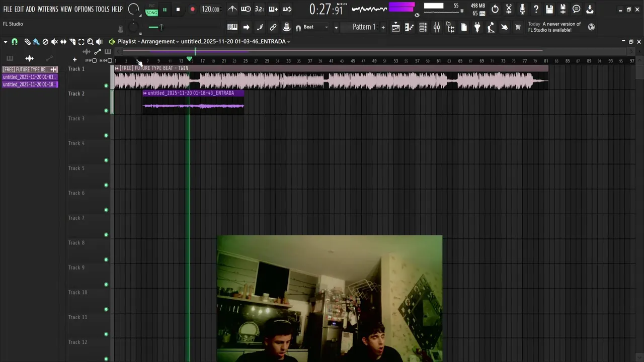Open the PATTERNS menu
Viewport: 644px width, 362px height.
point(48,9)
